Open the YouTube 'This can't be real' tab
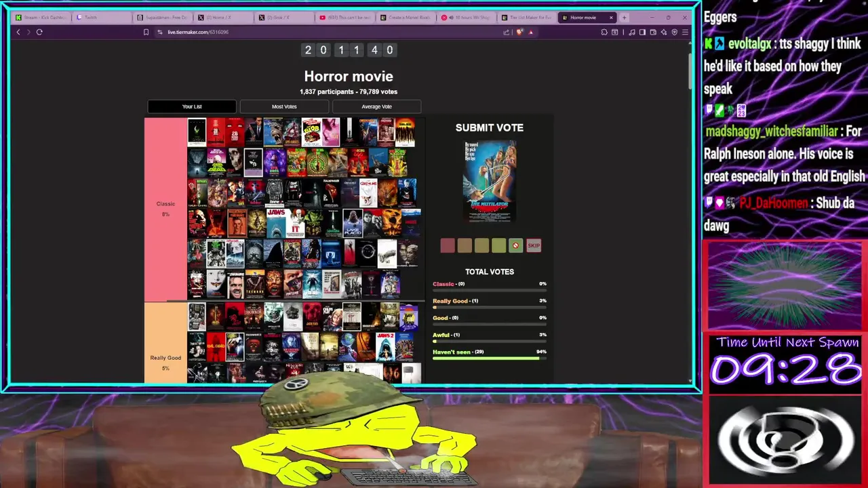The height and width of the screenshot is (488, 868). [344, 18]
